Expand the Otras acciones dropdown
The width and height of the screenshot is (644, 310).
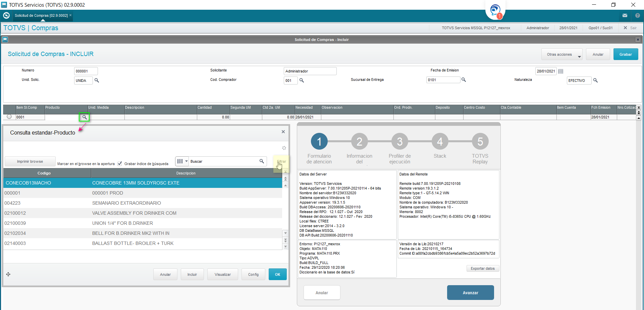coord(562,54)
